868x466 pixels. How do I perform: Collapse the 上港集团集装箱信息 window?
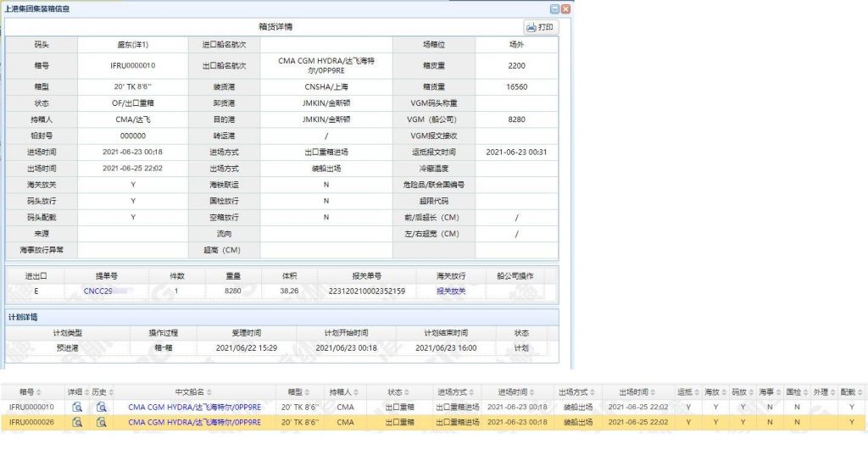click(x=554, y=8)
